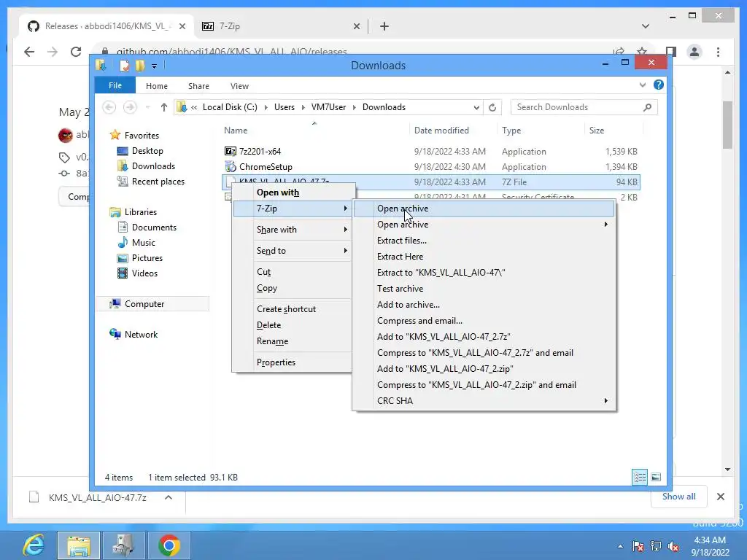747x560 pixels.
Task: Open recent locations dropdown arrow
Action: (x=147, y=107)
